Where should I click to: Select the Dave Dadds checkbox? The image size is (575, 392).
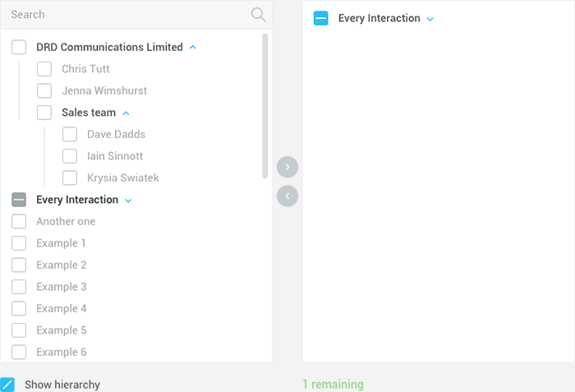(x=70, y=134)
